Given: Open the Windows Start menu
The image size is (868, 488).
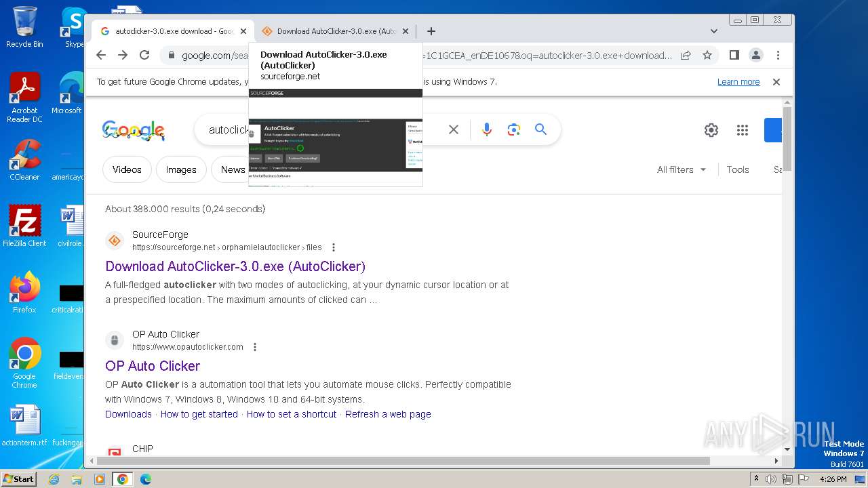Looking at the screenshot, I should pos(19,479).
